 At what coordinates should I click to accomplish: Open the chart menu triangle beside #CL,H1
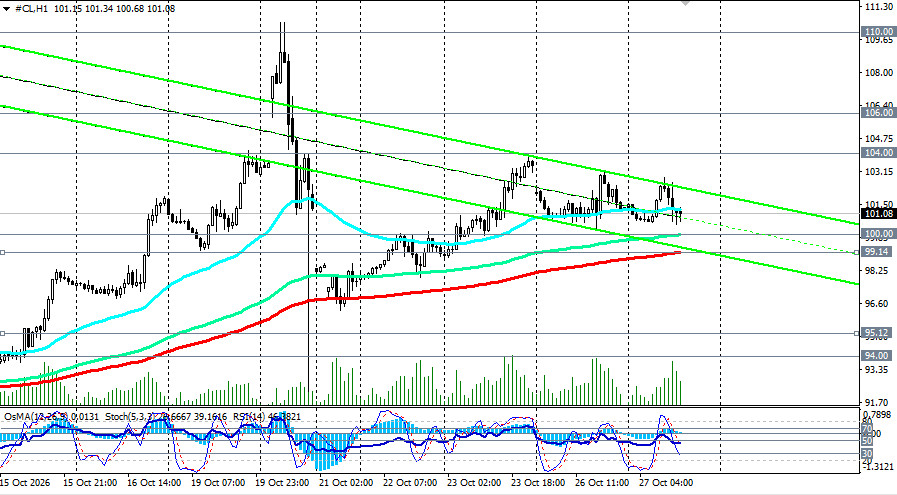pos(6,9)
